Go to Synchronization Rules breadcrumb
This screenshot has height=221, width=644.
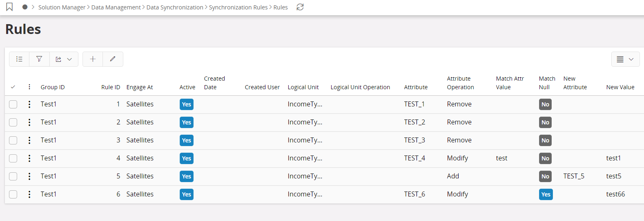[x=238, y=7]
